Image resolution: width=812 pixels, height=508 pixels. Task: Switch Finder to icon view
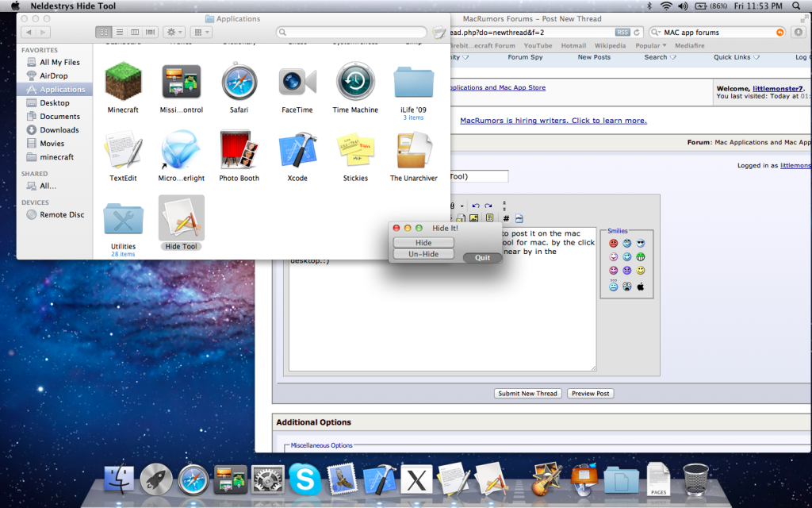coord(104,32)
